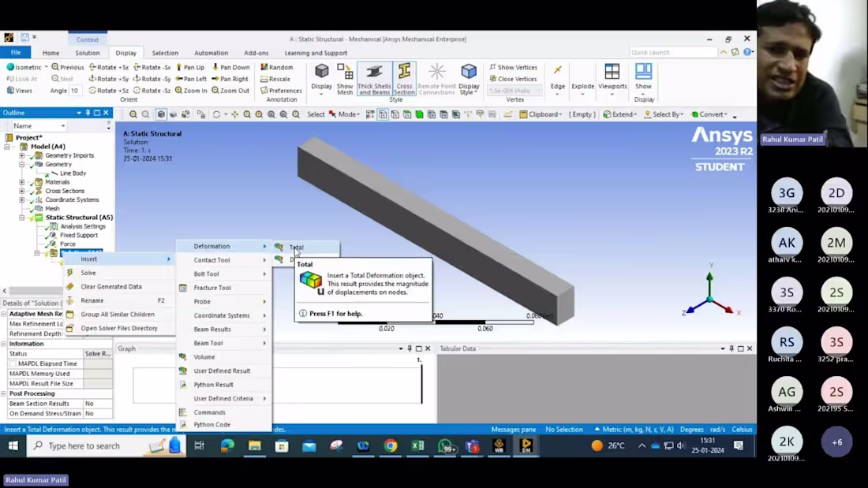Click the Rescale annotation icon
Image resolution: width=868 pixels, height=488 pixels.
click(x=278, y=79)
